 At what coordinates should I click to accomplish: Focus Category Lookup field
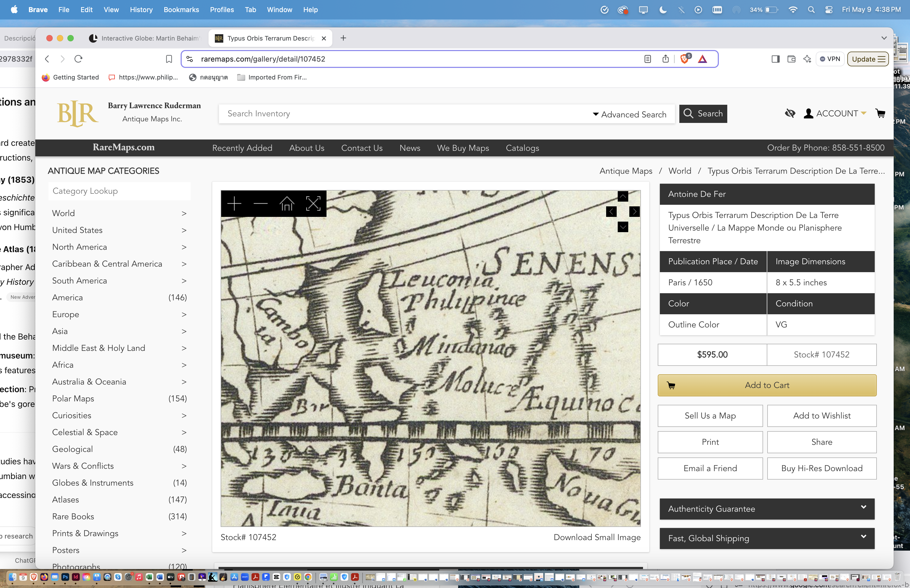[x=119, y=191]
